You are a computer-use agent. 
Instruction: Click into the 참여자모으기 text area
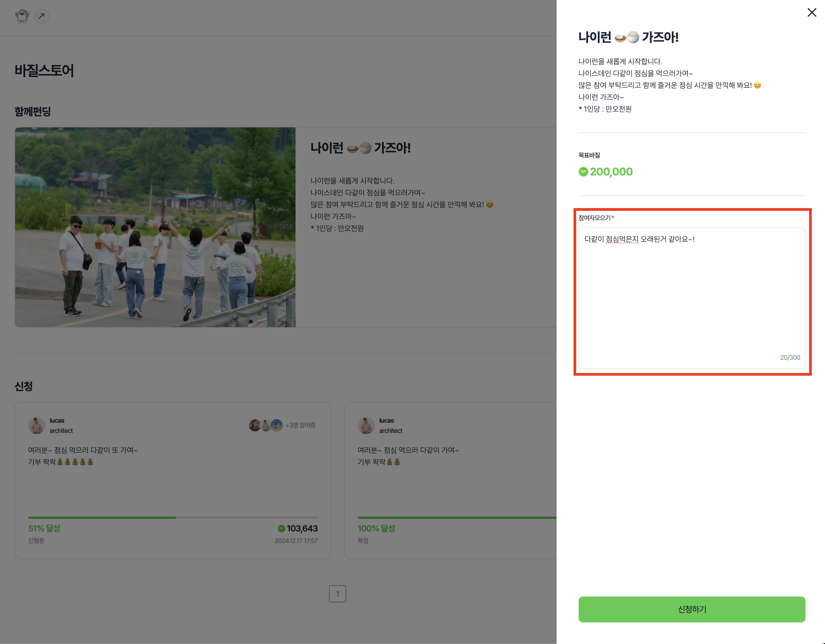click(x=692, y=298)
